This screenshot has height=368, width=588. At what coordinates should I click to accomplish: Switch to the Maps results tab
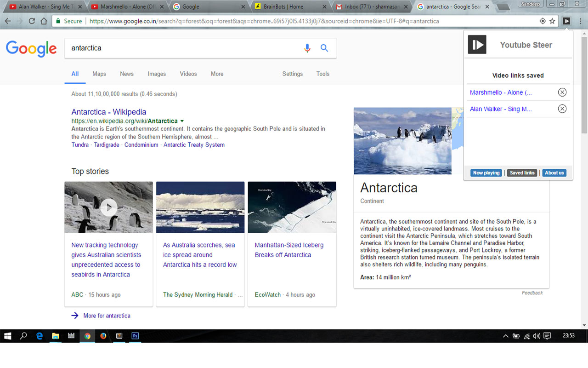(x=99, y=74)
